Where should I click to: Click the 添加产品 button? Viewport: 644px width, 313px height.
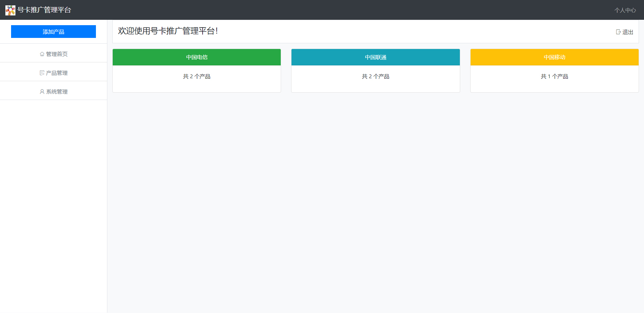pos(53,32)
